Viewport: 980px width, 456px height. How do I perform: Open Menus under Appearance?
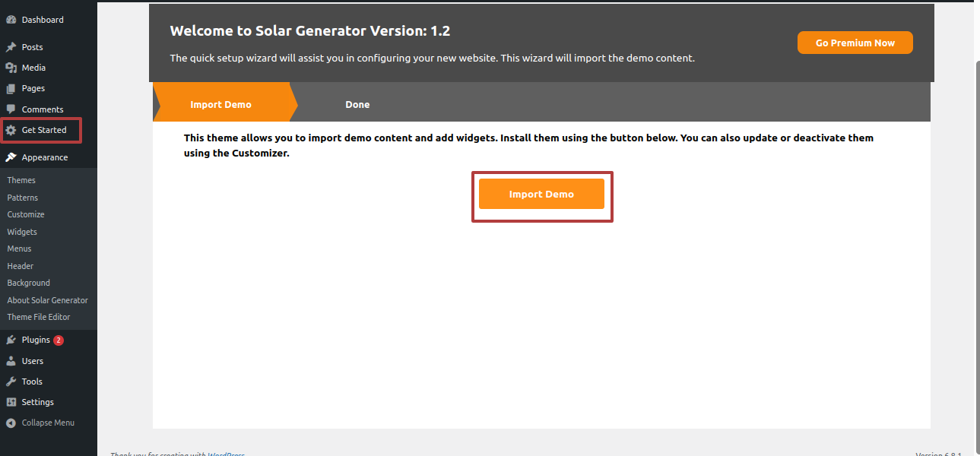pos(19,249)
